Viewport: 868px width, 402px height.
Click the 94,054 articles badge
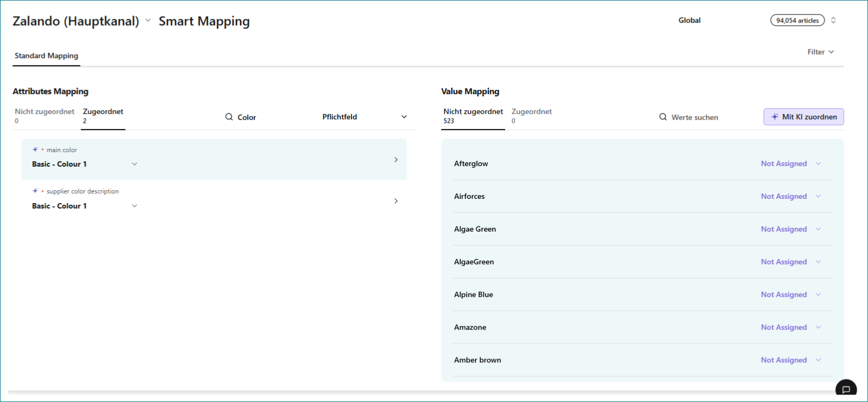pyautogui.click(x=798, y=20)
